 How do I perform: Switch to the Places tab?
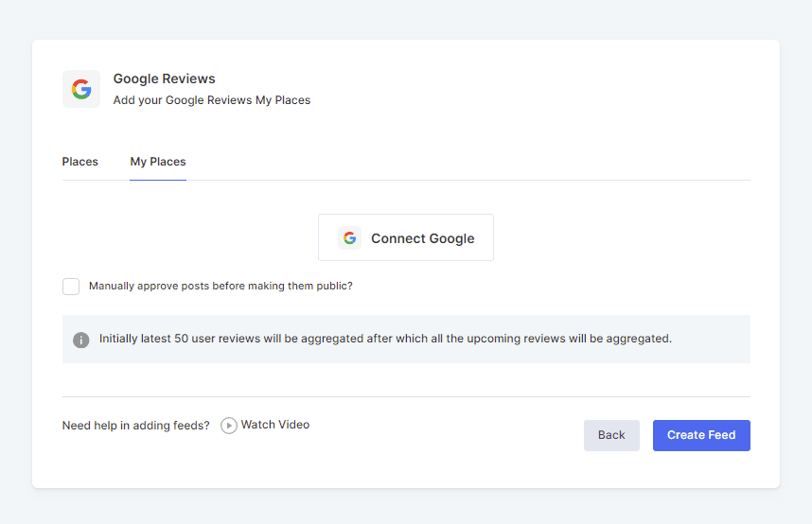pos(80,162)
